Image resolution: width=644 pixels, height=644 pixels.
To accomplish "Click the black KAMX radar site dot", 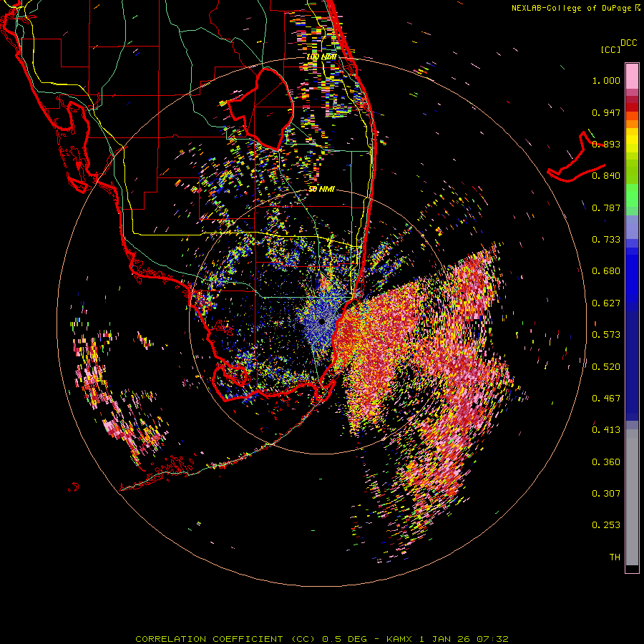I will click(x=322, y=321).
